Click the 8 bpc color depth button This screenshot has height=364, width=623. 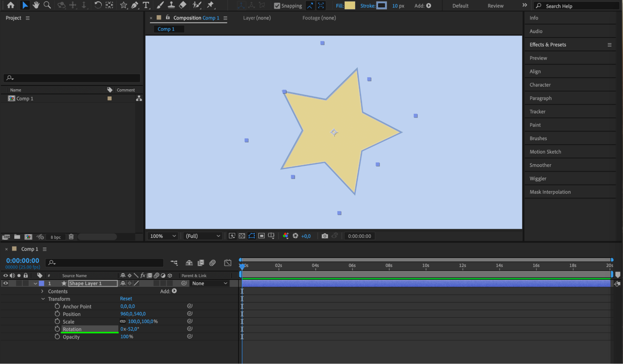56,237
